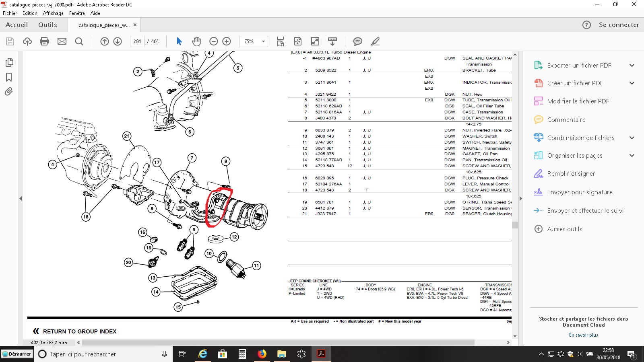Image resolution: width=644 pixels, height=362 pixels.
Task: Click taskbar search box Taper ici
Action: 103,354
